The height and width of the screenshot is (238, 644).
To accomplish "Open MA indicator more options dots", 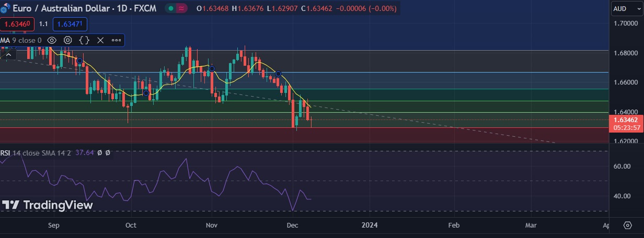I will click(x=116, y=40).
